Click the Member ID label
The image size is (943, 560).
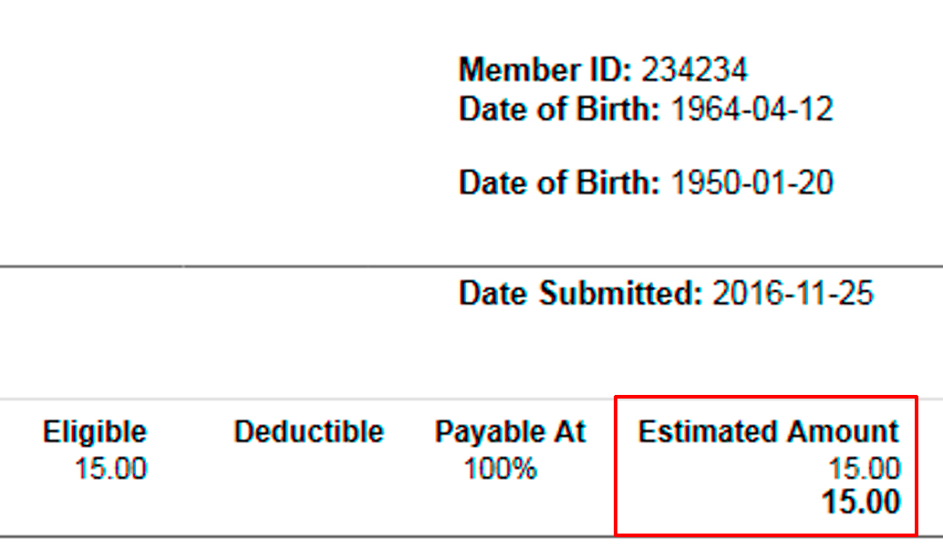544,70
